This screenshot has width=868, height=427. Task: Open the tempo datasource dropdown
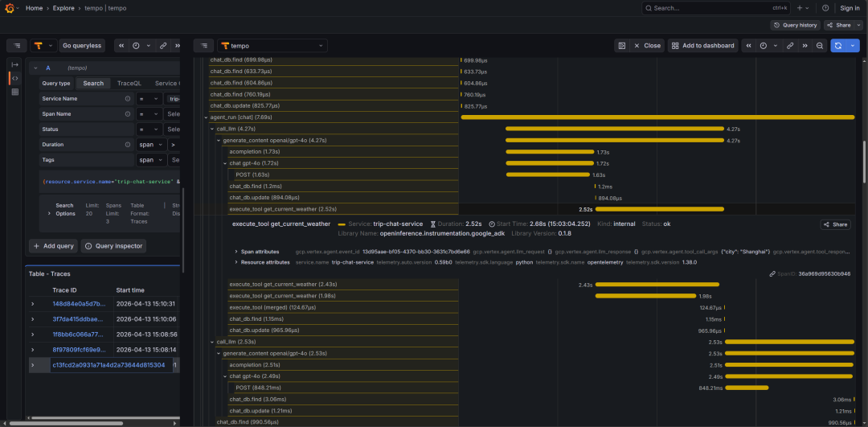pyautogui.click(x=272, y=46)
